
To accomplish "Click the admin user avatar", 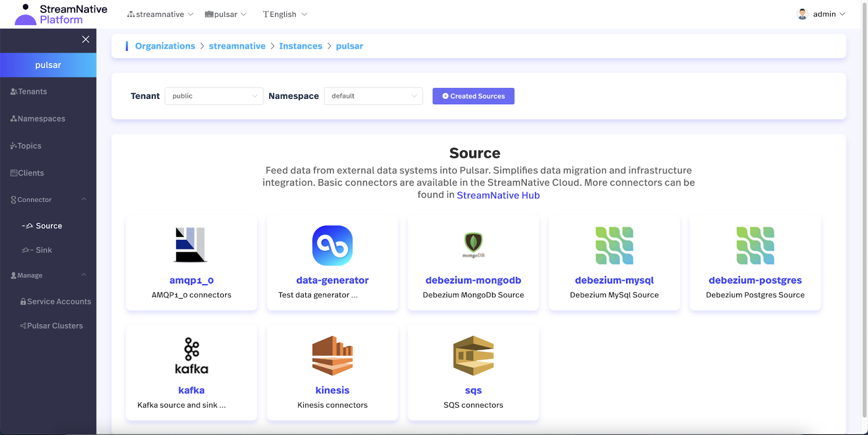I will 802,14.
